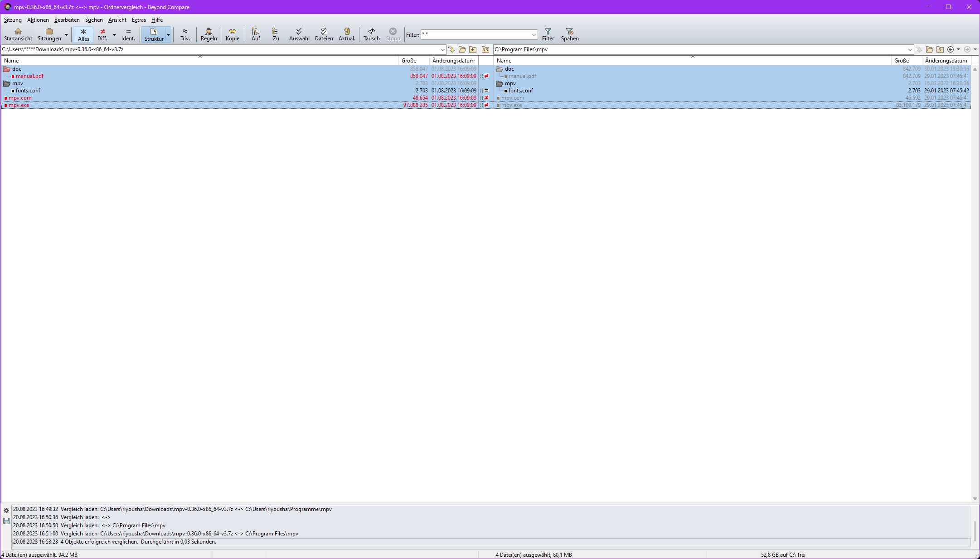Expand the Struktur button dropdown arrow
The image size is (980, 559).
click(x=168, y=35)
